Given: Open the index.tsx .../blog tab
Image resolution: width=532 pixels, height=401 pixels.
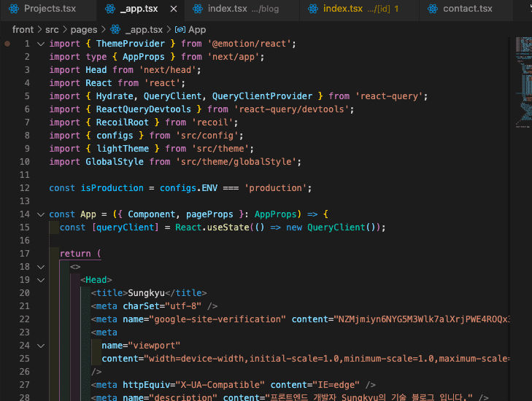Looking at the screenshot, I should click(242, 9).
